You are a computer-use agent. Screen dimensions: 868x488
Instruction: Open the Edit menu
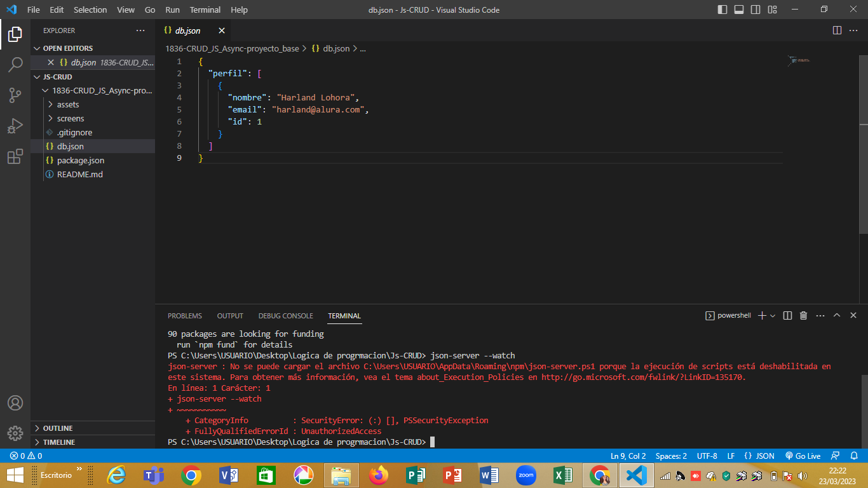[57, 10]
